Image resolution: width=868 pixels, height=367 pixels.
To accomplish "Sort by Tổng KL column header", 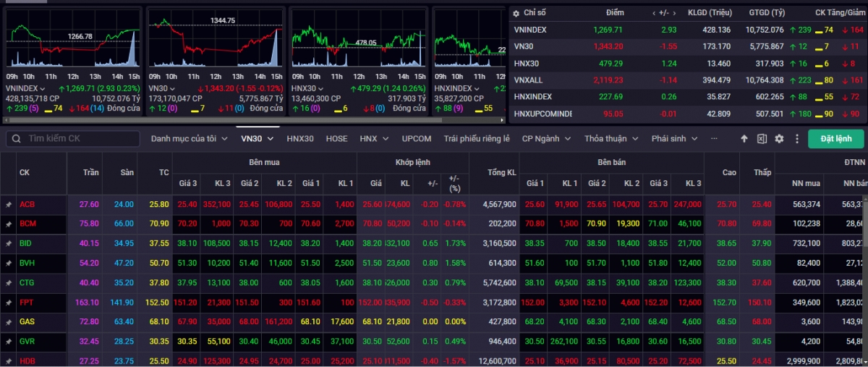I will 502,172.
